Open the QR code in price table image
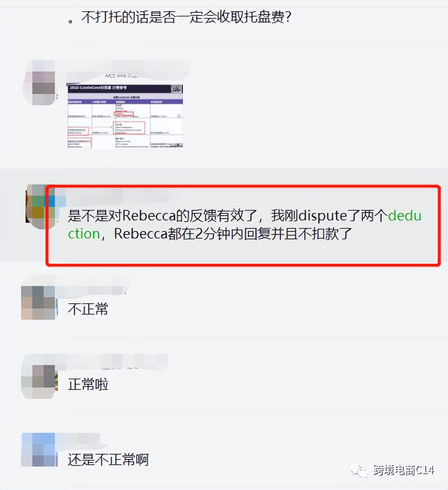The height and width of the screenshot is (490, 448). coord(177,89)
